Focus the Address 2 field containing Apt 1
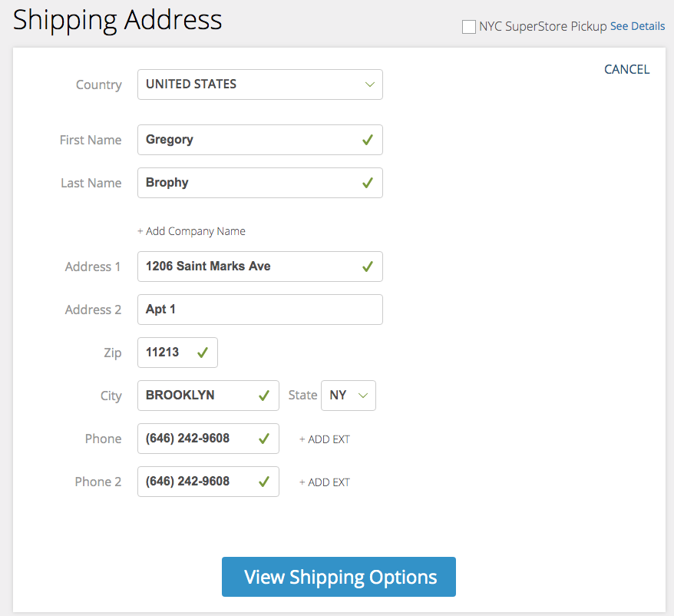 [260, 310]
